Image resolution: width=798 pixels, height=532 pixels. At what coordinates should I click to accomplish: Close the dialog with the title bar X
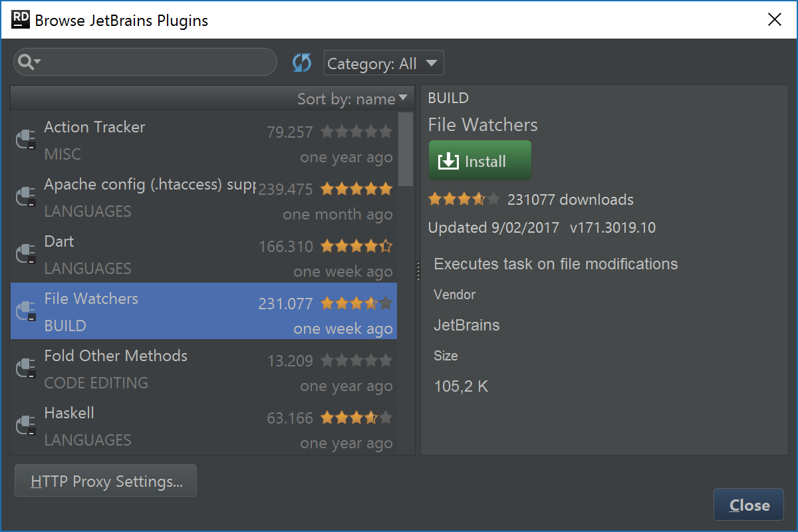774,20
